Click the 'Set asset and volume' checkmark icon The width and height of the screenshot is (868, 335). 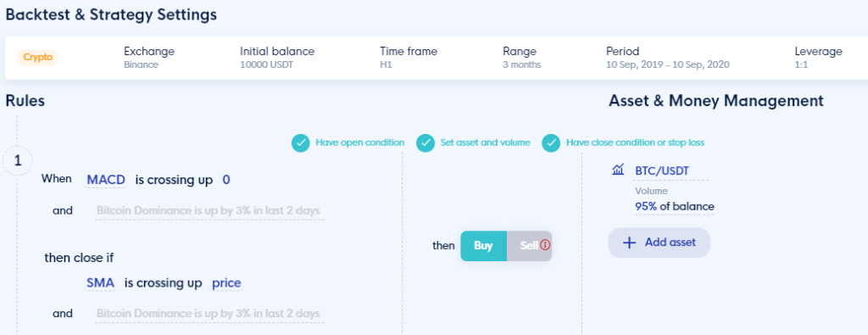point(426,142)
